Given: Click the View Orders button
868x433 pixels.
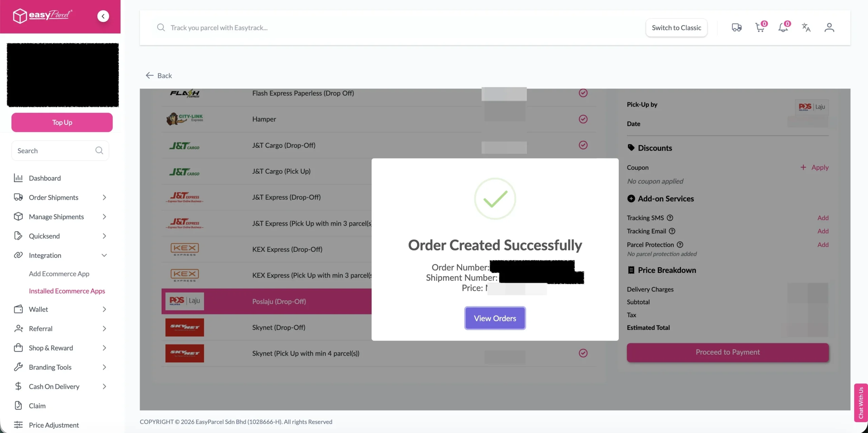Looking at the screenshot, I should click(x=495, y=318).
